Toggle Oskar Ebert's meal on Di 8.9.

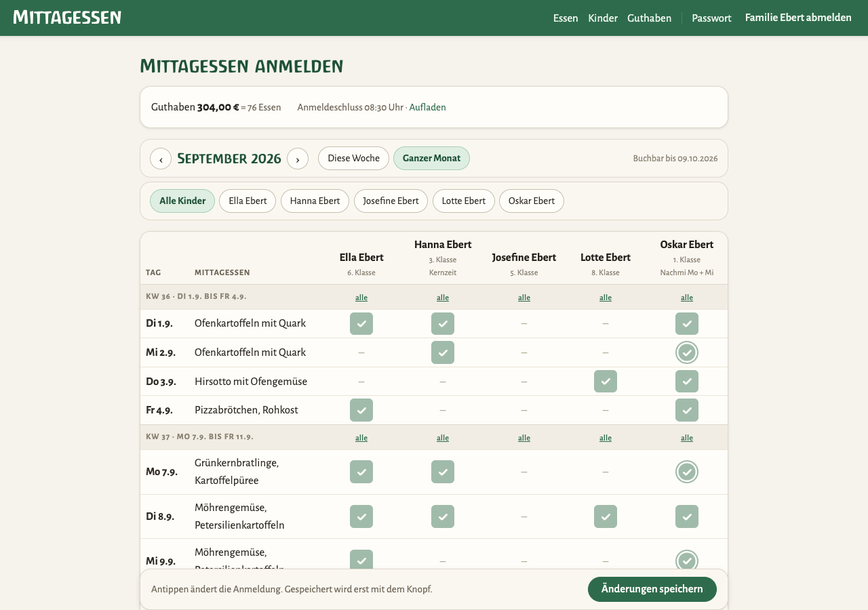point(687,516)
